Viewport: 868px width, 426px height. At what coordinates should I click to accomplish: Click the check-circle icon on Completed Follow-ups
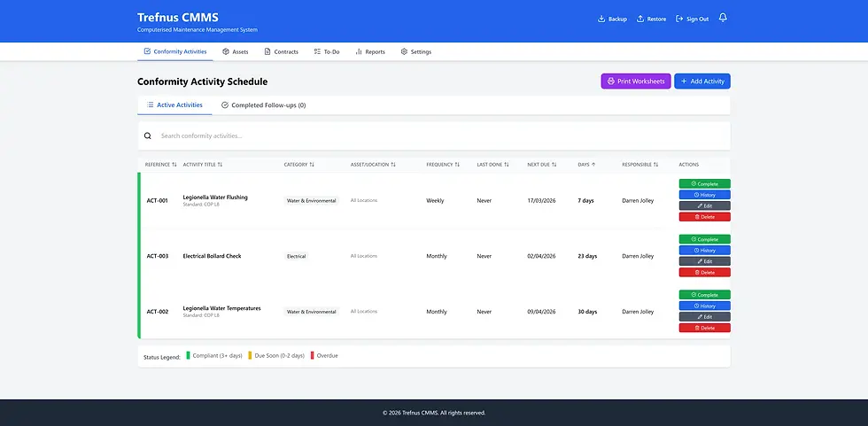(225, 105)
